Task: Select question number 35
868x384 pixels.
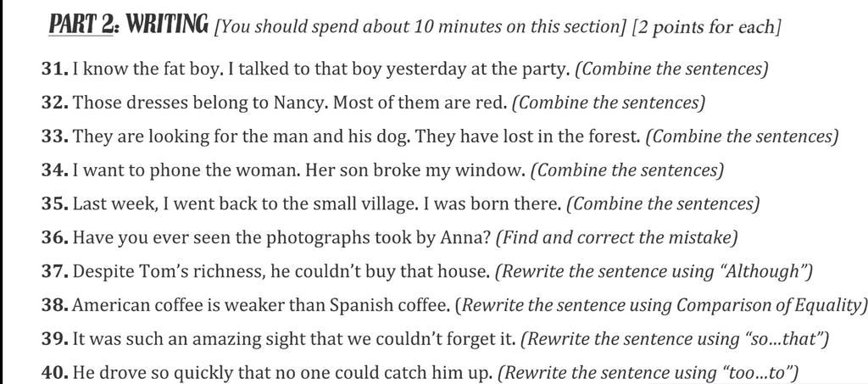Action: pyautogui.click(x=55, y=204)
